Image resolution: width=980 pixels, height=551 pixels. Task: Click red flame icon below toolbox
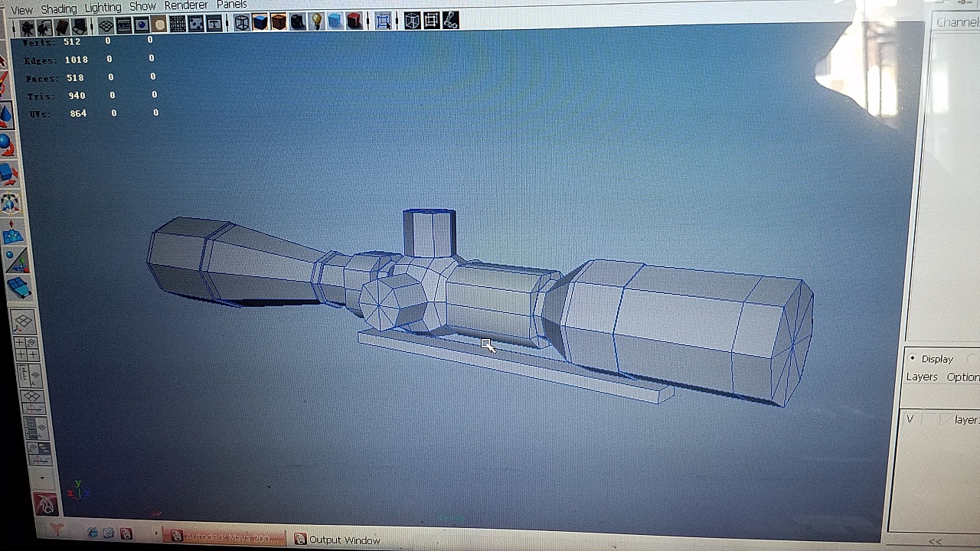tap(46, 504)
